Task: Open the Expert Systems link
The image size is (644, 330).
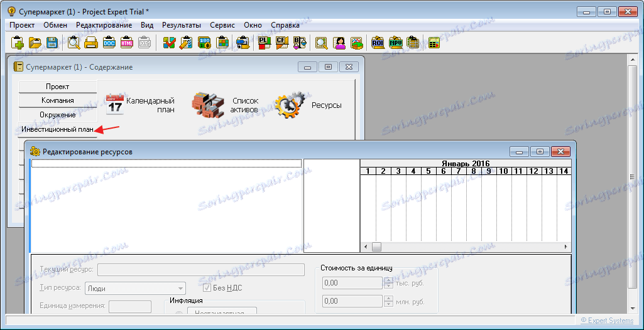Action: click(x=607, y=320)
